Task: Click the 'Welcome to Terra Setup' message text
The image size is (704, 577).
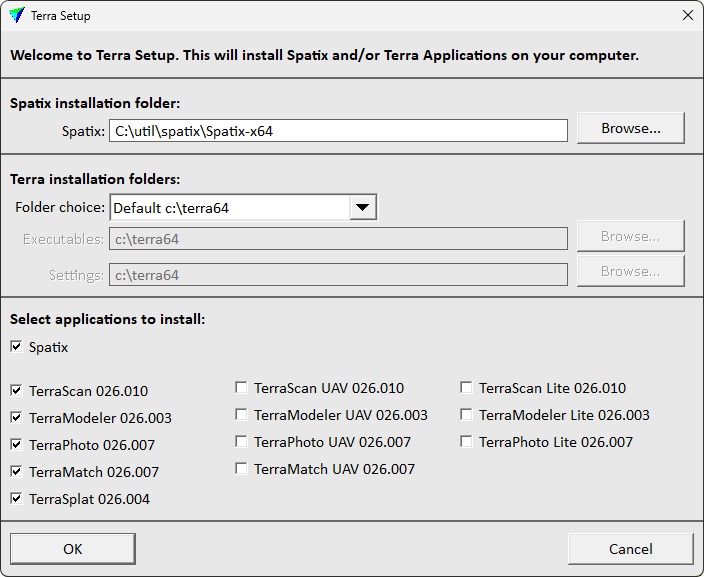Action: (x=324, y=55)
